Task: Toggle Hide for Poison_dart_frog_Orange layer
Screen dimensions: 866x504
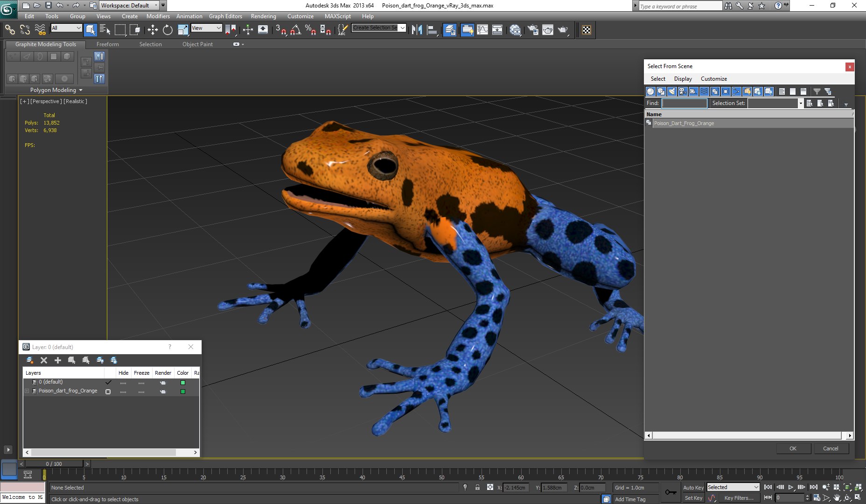Action: [123, 392]
